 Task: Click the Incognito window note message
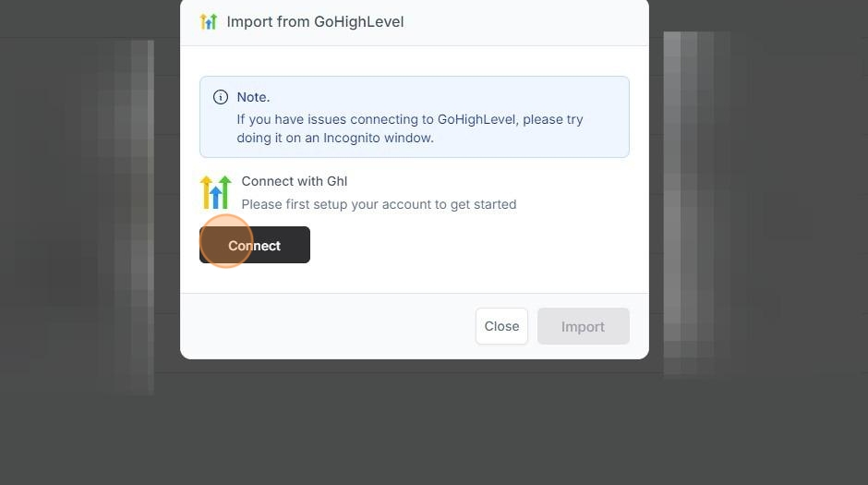(410, 128)
